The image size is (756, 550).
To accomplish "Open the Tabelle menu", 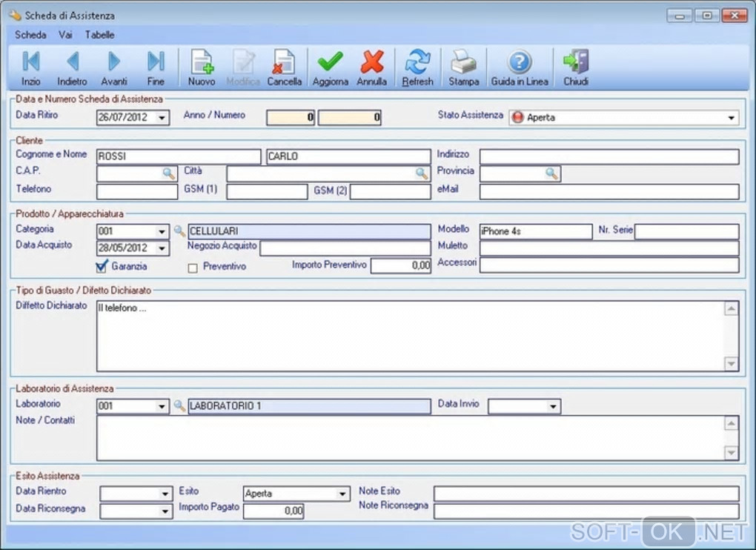I will click(x=99, y=35).
